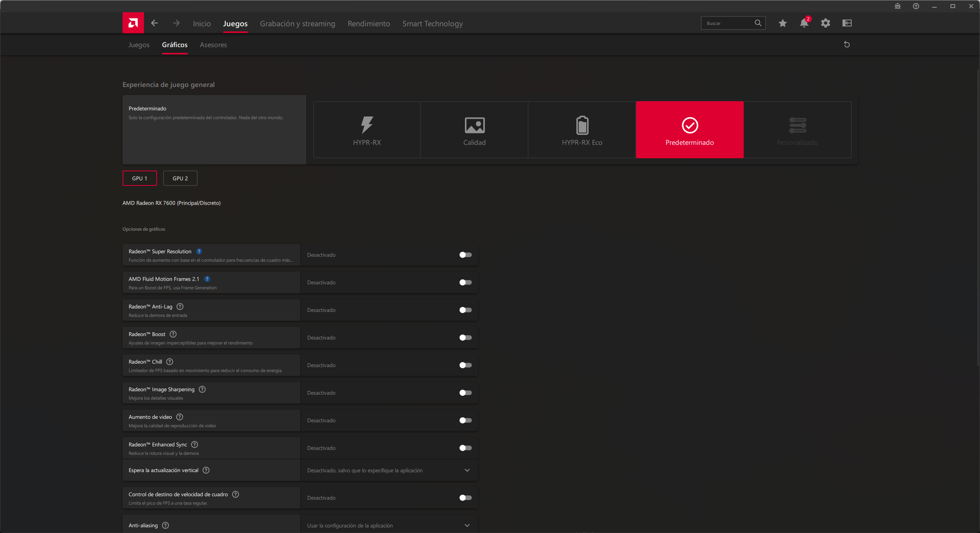Select the Calidad profile tile

click(474, 130)
